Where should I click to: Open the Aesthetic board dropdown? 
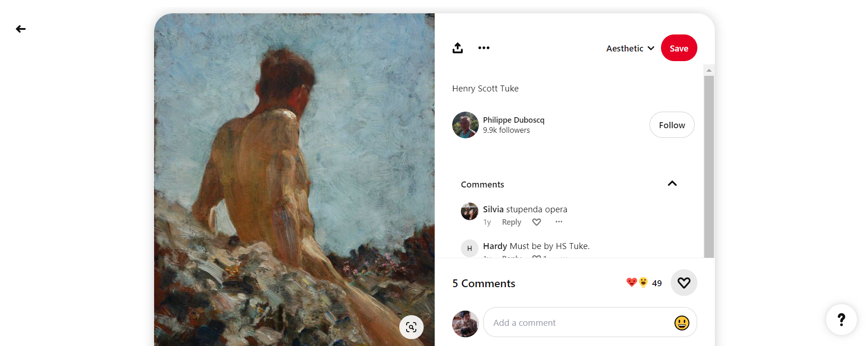pyautogui.click(x=630, y=48)
